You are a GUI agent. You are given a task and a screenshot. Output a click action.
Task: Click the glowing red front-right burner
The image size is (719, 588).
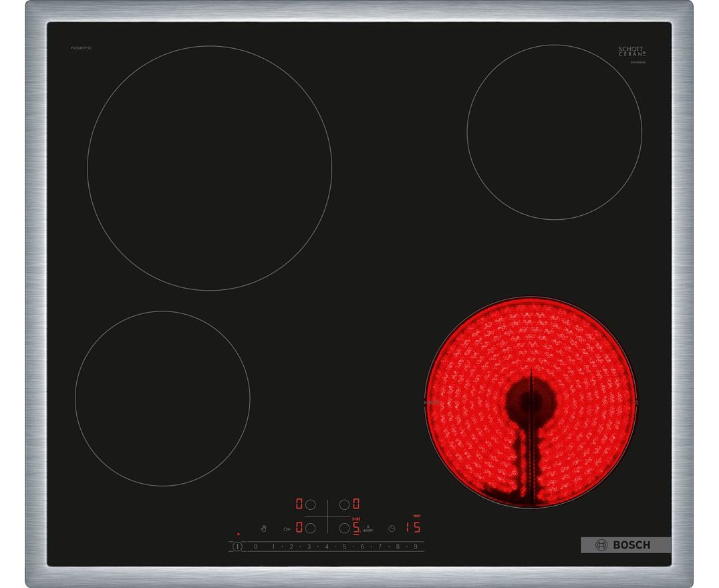[x=531, y=402]
